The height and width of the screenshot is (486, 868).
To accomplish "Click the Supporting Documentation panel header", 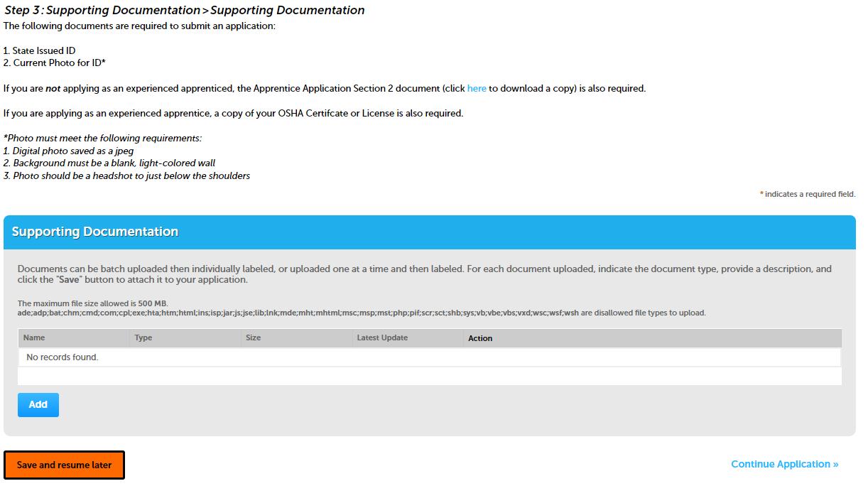I will 95,232.
